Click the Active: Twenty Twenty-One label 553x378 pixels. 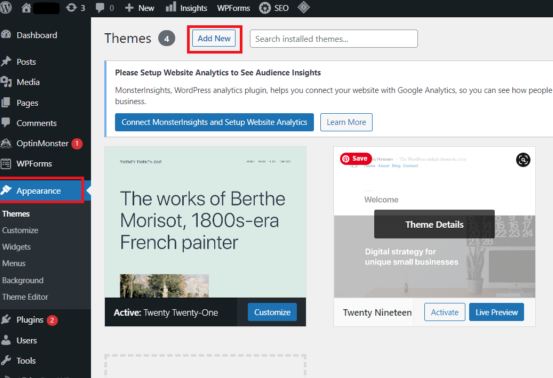[166, 312]
